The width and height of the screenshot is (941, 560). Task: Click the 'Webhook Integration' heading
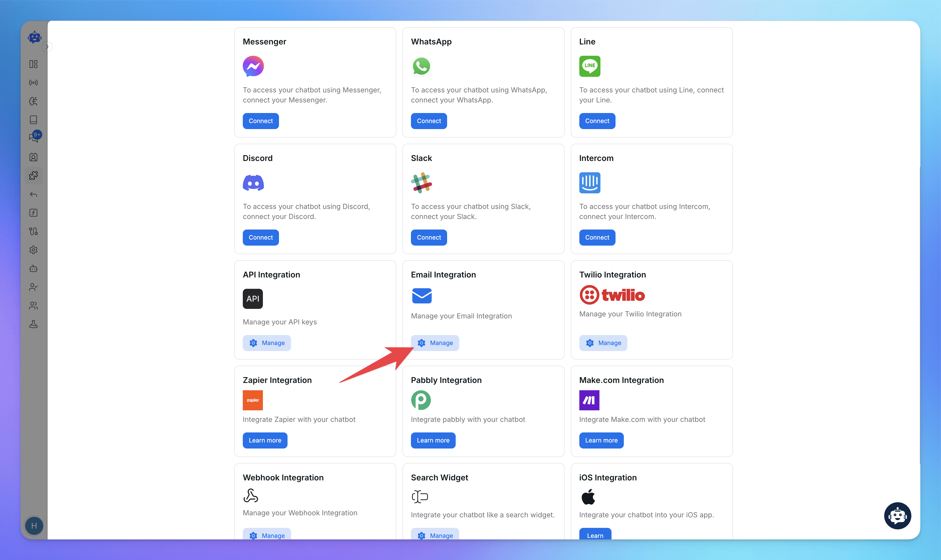pyautogui.click(x=283, y=477)
